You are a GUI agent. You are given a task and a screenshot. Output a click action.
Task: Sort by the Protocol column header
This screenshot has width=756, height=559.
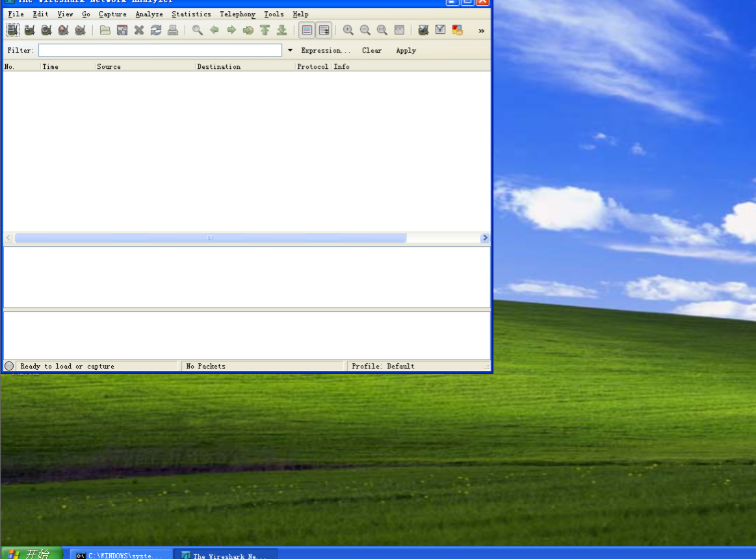pos(313,66)
